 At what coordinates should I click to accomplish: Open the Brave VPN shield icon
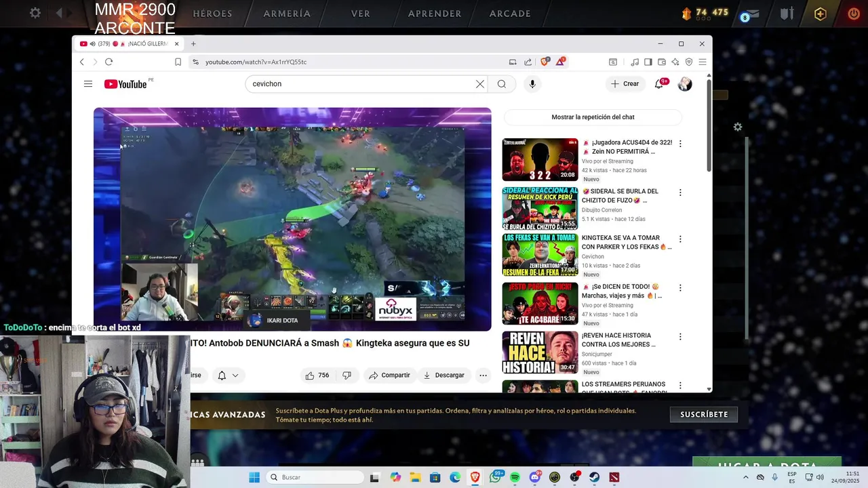(x=689, y=62)
